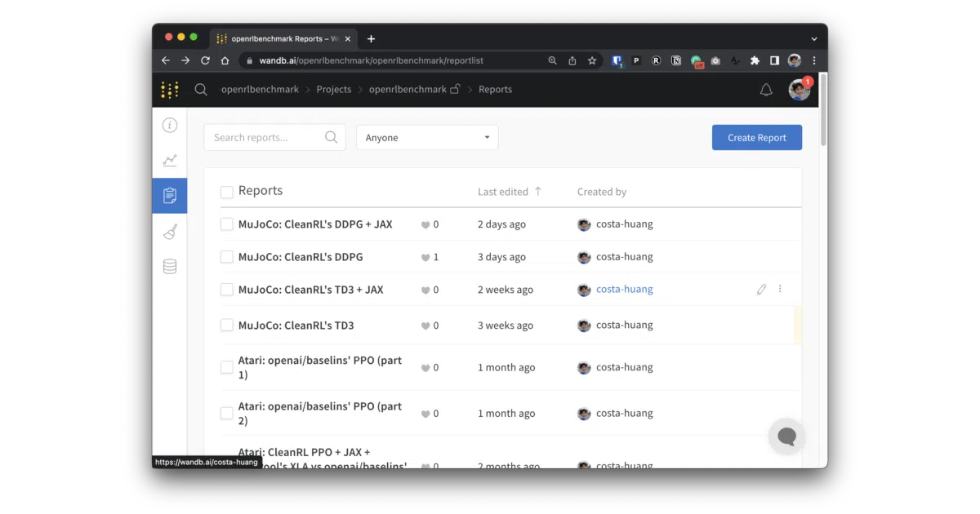Screen dimensions: 980x514
Task: Open the three-dot menu on TD3 + JAX row
Action: pos(780,289)
